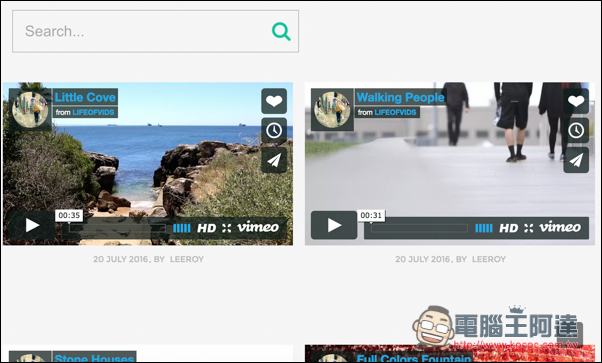Open the Little Cove title link

[85, 97]
